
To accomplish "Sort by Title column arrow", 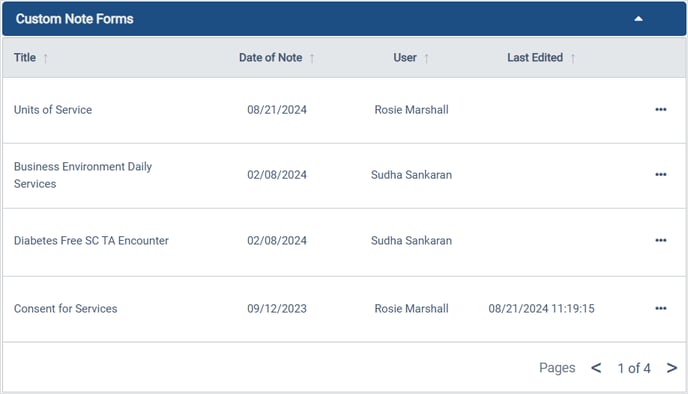I will pyautogui.click(x=45, y=58).
